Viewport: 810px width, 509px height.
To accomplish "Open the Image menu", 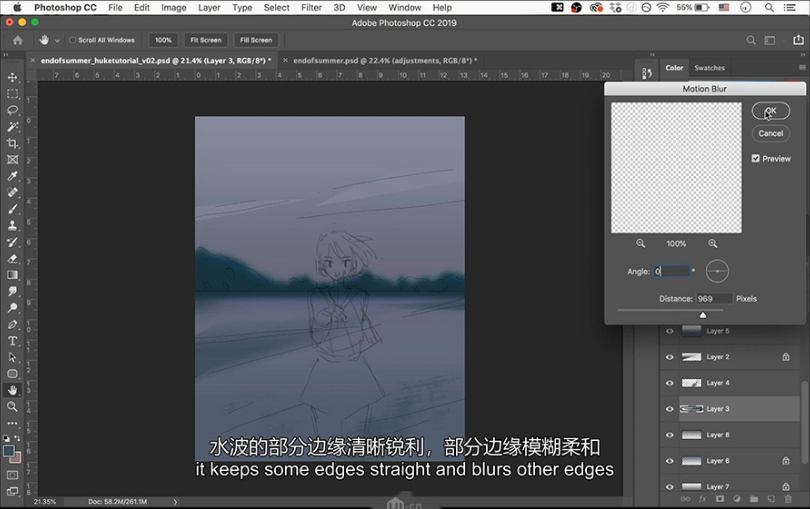I will click(174, 8).
